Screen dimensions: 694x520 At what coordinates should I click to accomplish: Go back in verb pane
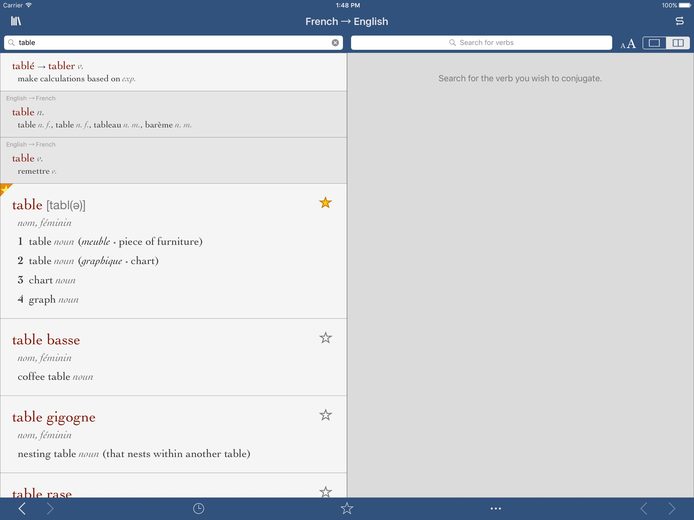[x=644, y=509]
